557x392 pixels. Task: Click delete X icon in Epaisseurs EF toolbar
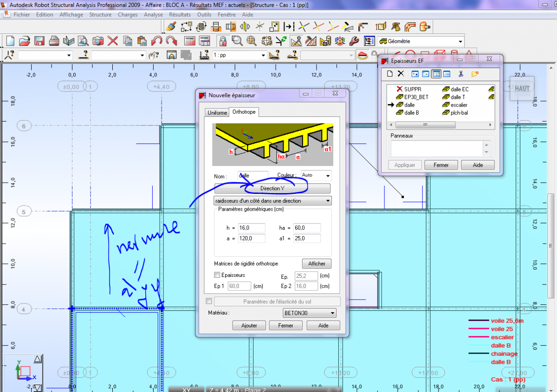click(x=401, y=74)
